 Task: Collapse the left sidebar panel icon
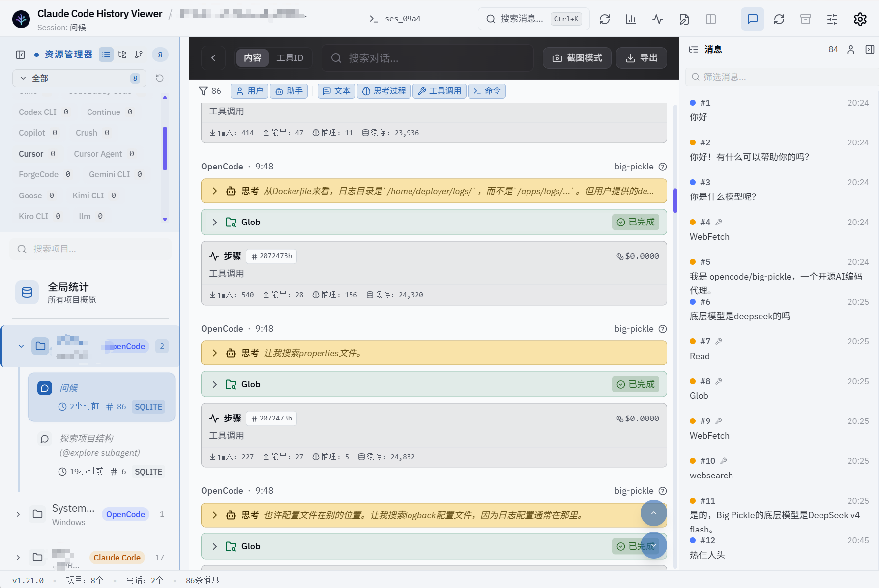[x=21, y=55]
